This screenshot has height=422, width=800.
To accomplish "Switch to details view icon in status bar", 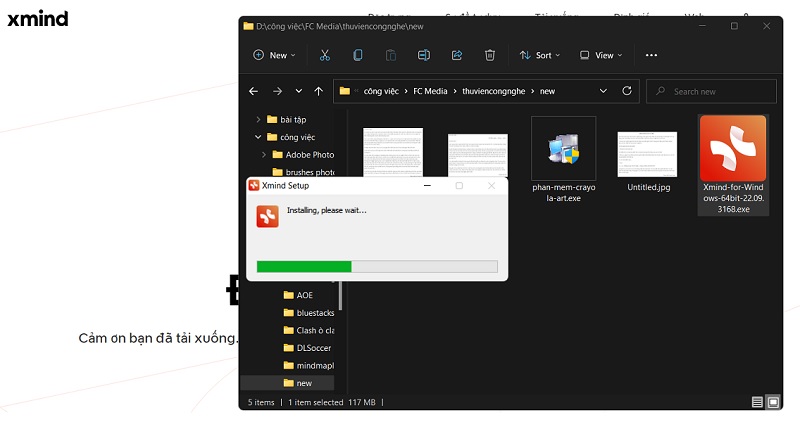I will (757, 403).
